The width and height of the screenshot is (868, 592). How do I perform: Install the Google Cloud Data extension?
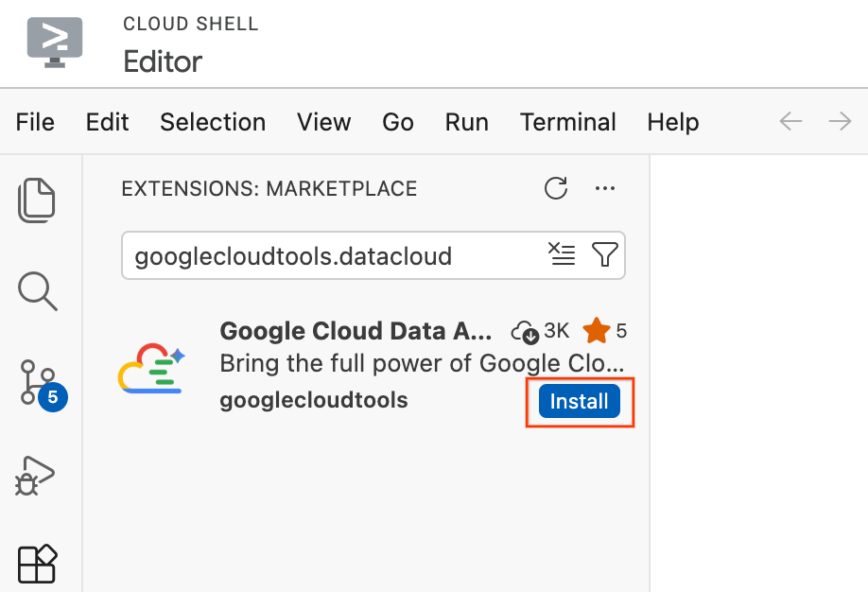(x=579, y=401)
